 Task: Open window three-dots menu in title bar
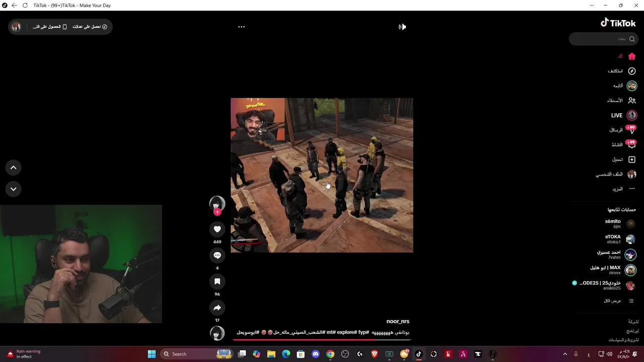click(592, 5)
